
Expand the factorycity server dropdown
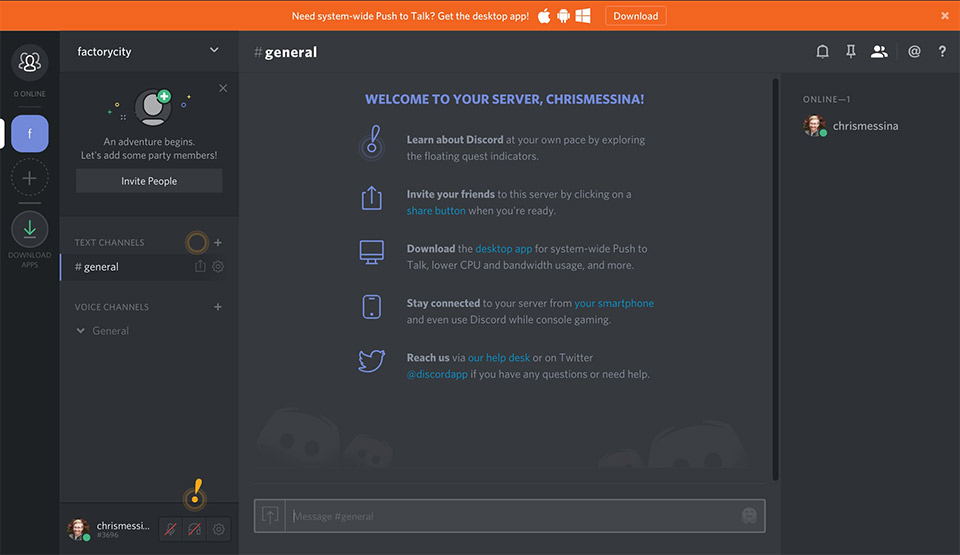click(214, 50)
